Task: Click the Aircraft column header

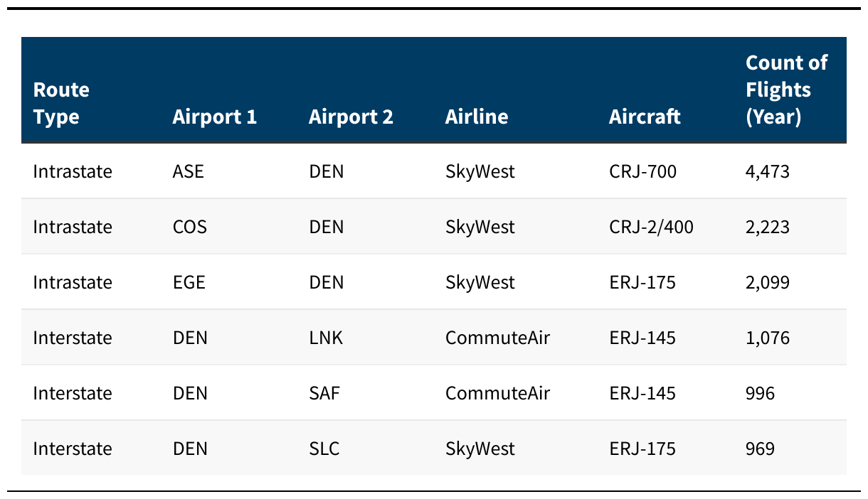Action: pyautogui.click(x=645, y=117)
